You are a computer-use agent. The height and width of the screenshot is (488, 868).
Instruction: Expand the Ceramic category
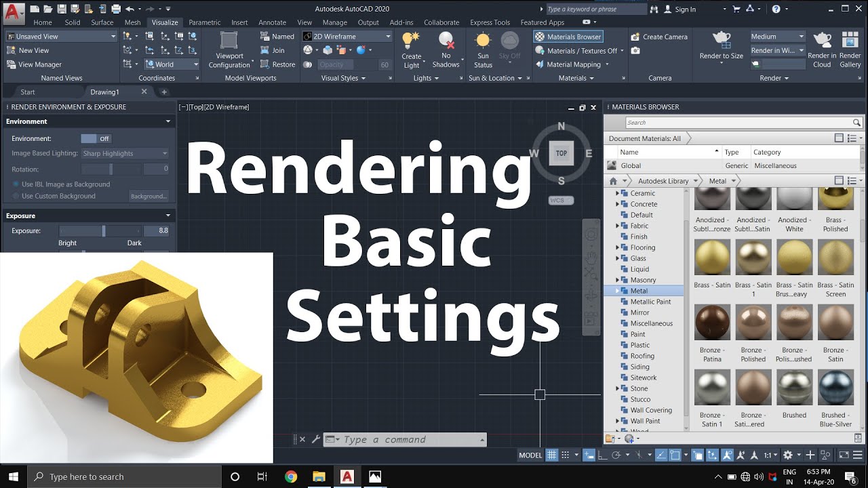point(617,193)
